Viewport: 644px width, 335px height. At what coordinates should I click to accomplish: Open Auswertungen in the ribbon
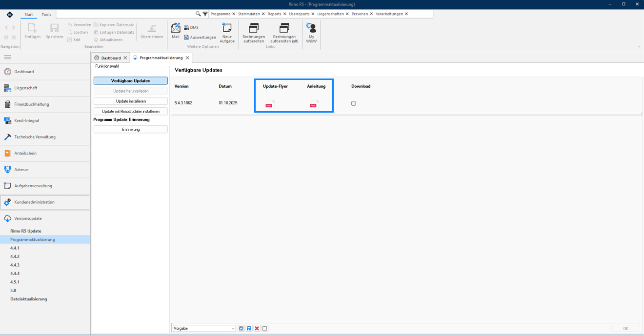[200, 38]
